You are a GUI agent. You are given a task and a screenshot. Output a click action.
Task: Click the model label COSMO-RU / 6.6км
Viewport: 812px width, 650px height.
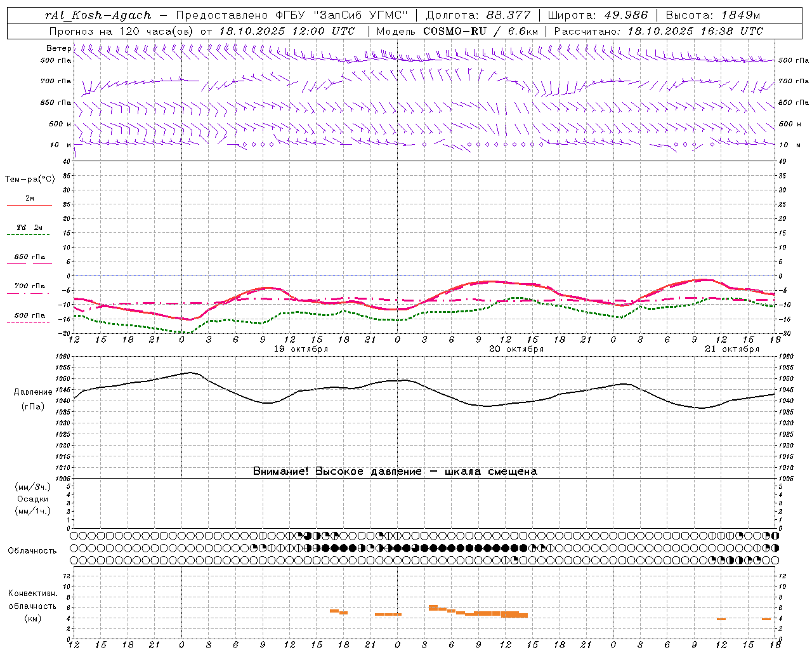480,31
